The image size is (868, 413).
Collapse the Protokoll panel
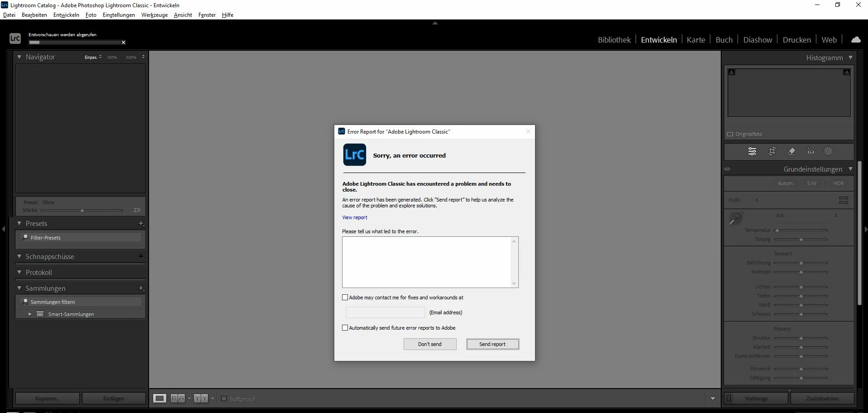tap(19, 272)
